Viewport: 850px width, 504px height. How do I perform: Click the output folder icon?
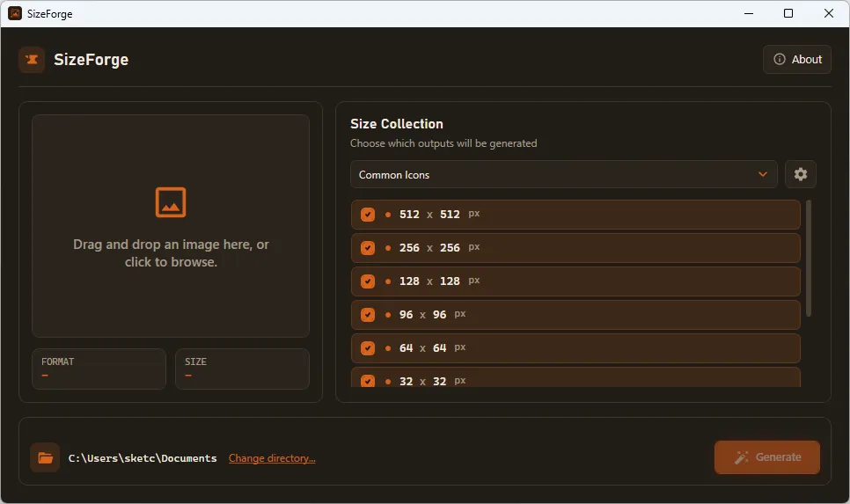pos(45,458)
